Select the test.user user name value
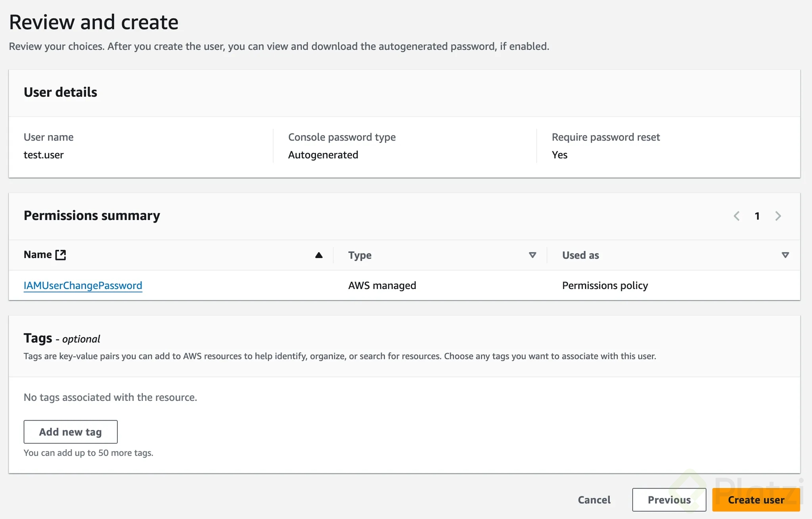The height and width of the screenshot is (519, 812). click(44, 155)
